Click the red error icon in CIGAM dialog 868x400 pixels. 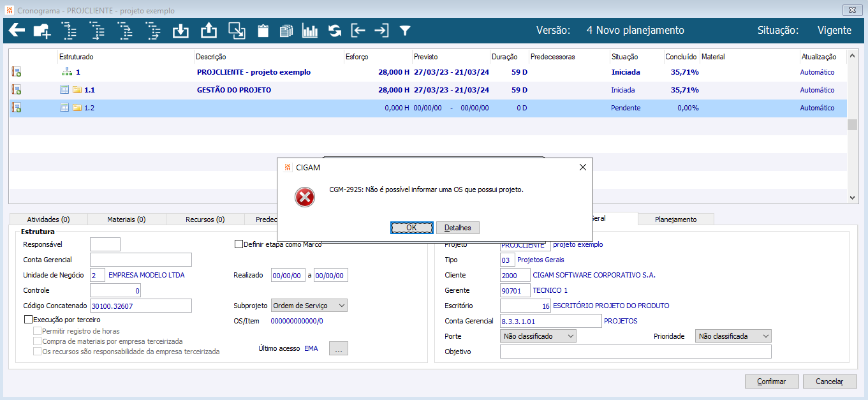coord(305,197)
